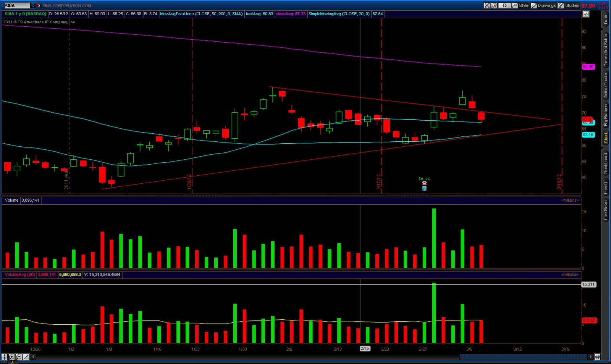Click the scroll left arrow on the time axis
This screenshot has height=364, width=611.
click(x=34, y=357)
